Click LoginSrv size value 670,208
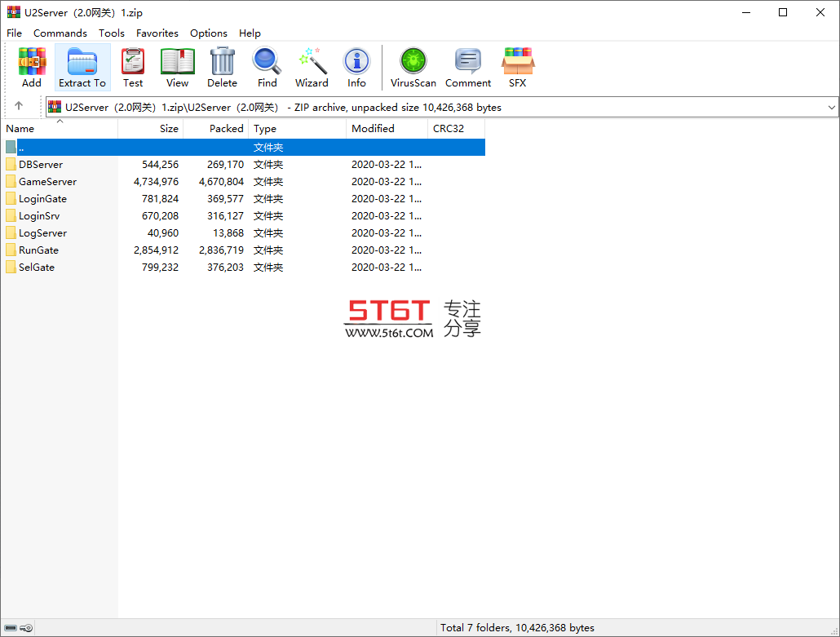The image size is (840, 637). 160,216
